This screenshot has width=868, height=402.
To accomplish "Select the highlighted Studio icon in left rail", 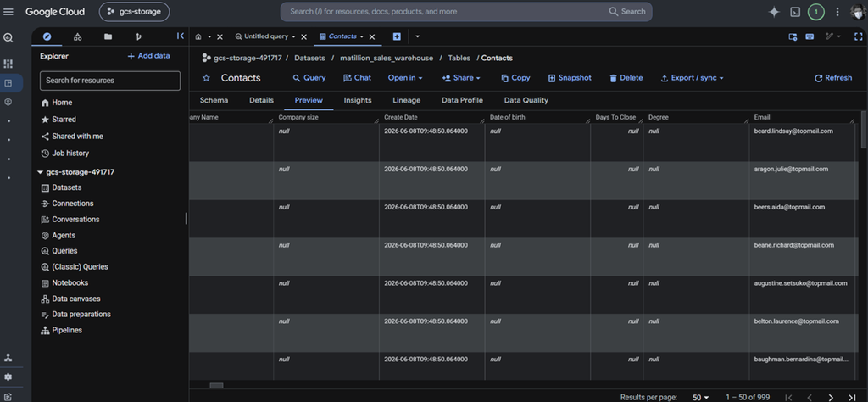I will pos(8,83).
